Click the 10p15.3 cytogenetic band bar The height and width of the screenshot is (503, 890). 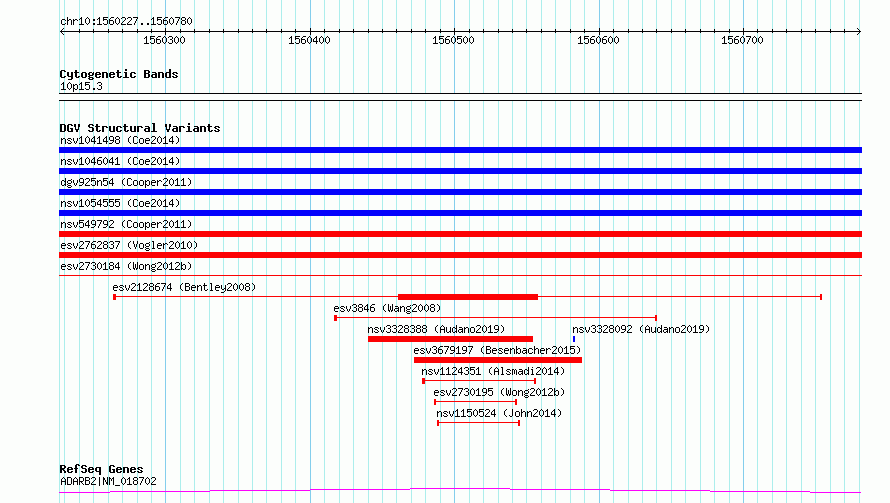click(x=460, y=97)
